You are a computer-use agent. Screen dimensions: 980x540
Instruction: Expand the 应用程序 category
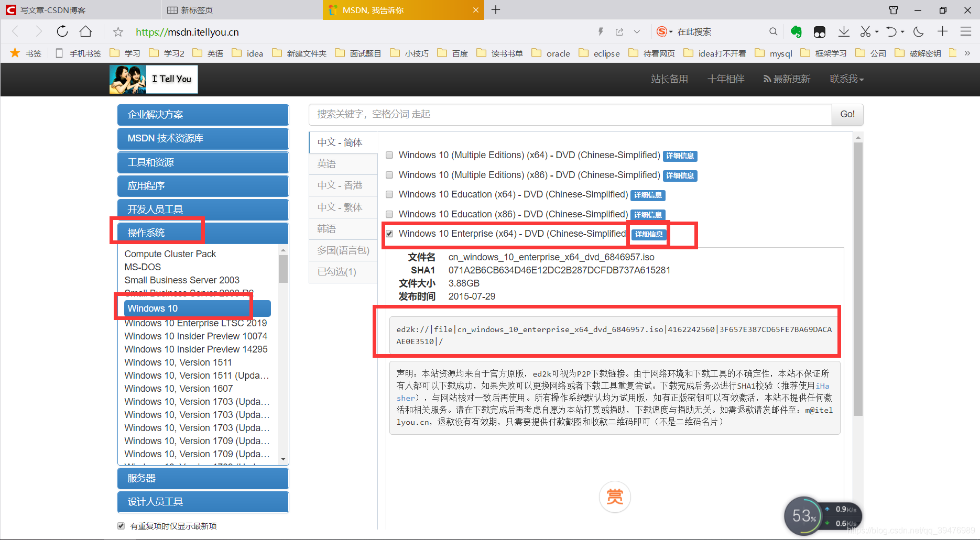[x=203, y=186]
